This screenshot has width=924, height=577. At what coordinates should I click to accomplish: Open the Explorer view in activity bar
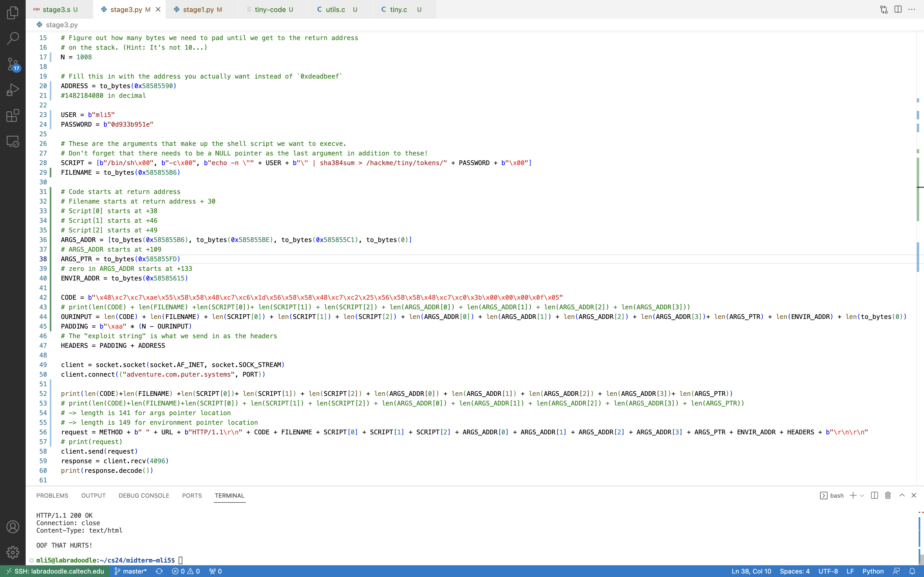pos(13,13)
